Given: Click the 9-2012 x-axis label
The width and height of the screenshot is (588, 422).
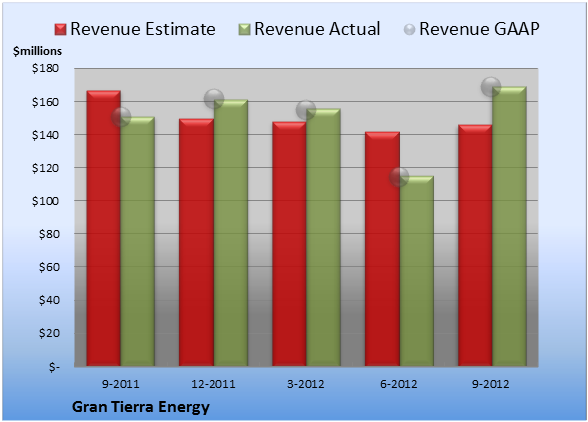Looking at the screenshot, I should [x=491, y=384].
